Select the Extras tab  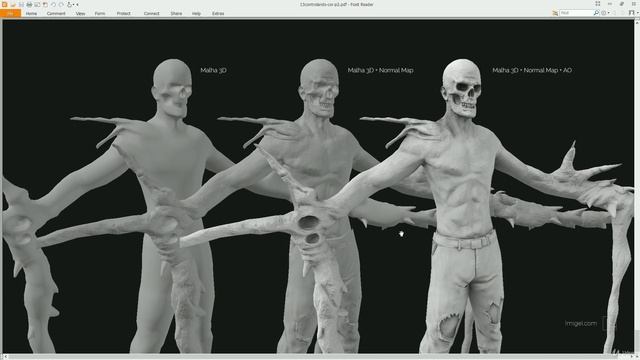(x=218, y=13)
